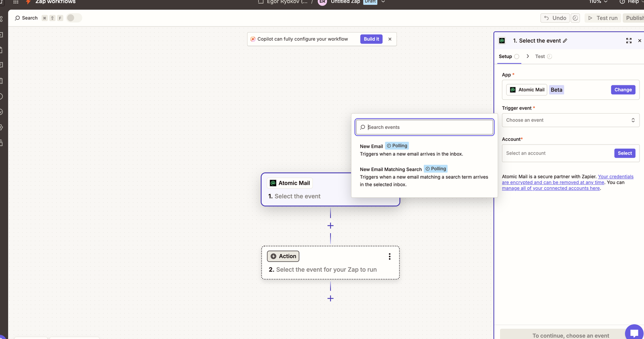This screenshot has width=644, height=339.
Task: Click the Polling badge beside New Email
Action: pyautogui.click(x=397, y=146)
